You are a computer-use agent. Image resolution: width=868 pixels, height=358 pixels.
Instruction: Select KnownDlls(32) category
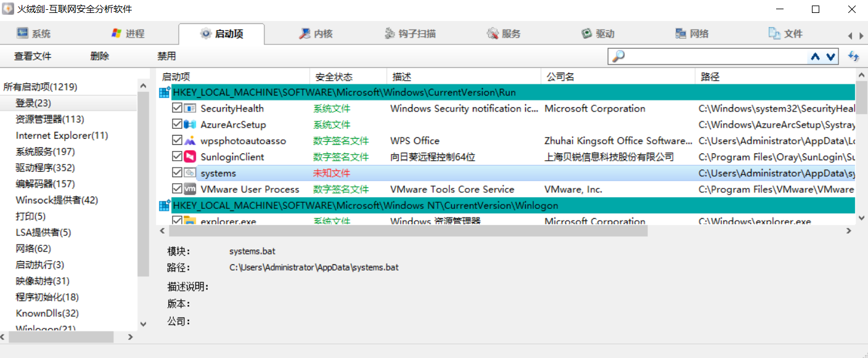pyautogui.click(x=47, y=313)
